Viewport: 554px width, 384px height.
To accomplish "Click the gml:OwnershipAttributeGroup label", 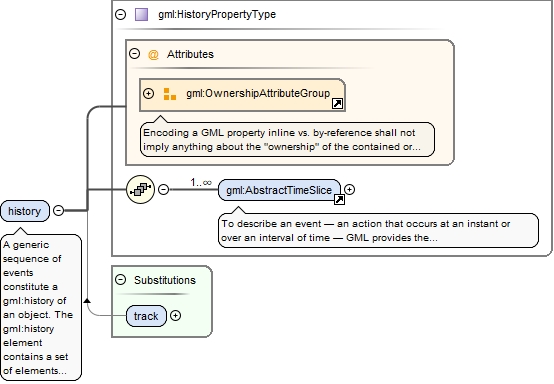I will tap(258, 93).
